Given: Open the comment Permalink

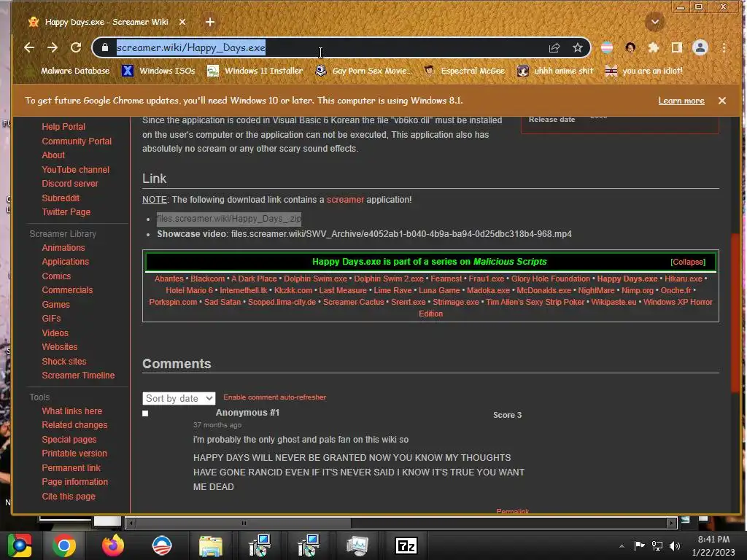Looking at the screenshot, I should (512, 511).
